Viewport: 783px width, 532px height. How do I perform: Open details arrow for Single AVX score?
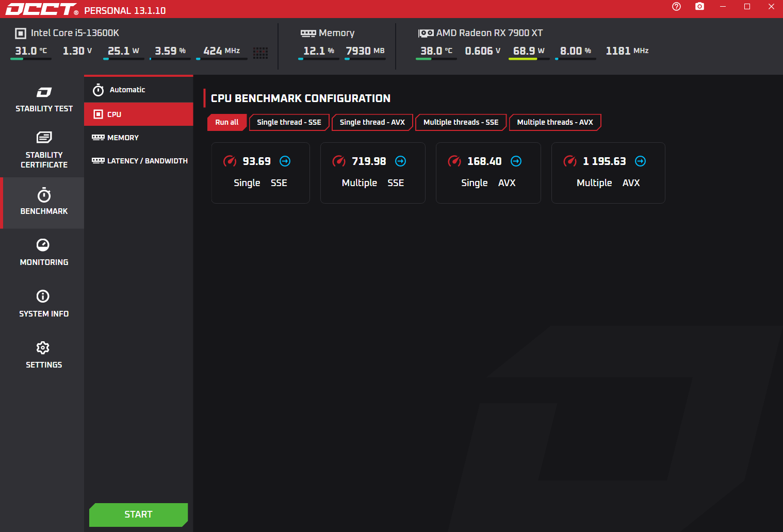pyautogui.click(x=516, y=161)
